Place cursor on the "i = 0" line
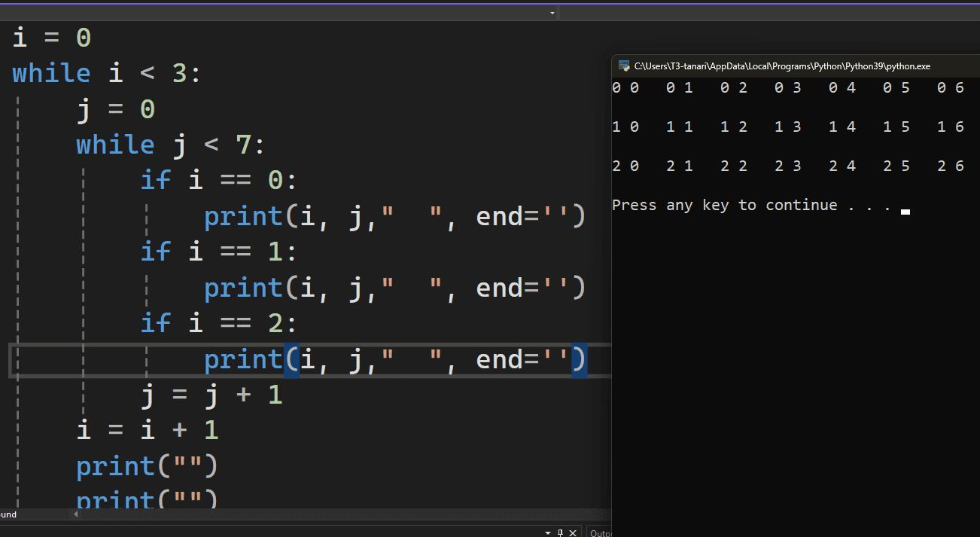The image size is (980, 537). coord(51,38)
